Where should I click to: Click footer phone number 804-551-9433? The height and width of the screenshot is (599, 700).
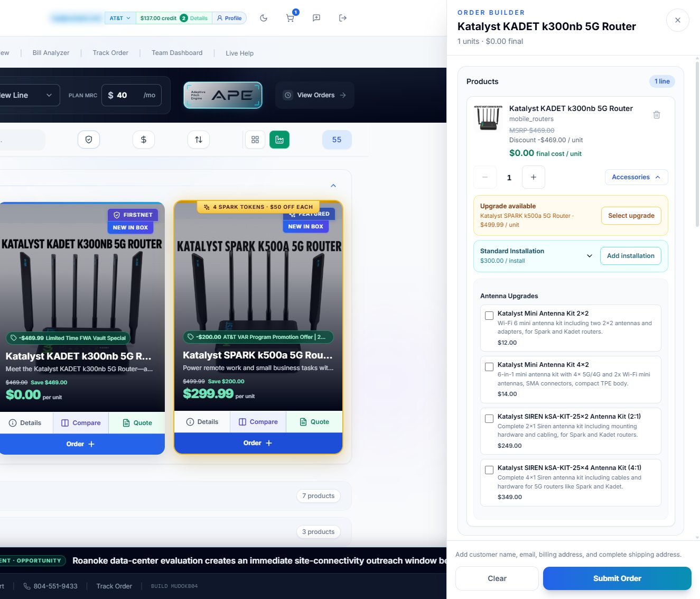pyautogui.click(x=51, y=586)
